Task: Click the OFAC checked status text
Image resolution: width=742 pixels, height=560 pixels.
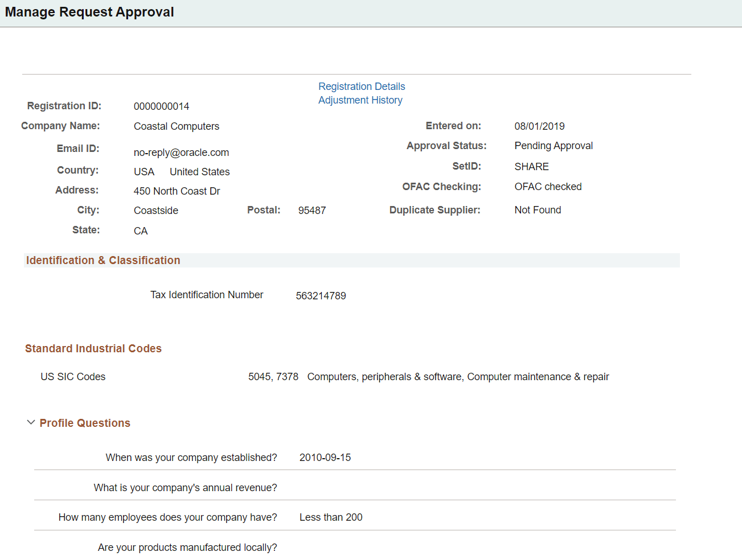Action: click(x=548, y=186)
